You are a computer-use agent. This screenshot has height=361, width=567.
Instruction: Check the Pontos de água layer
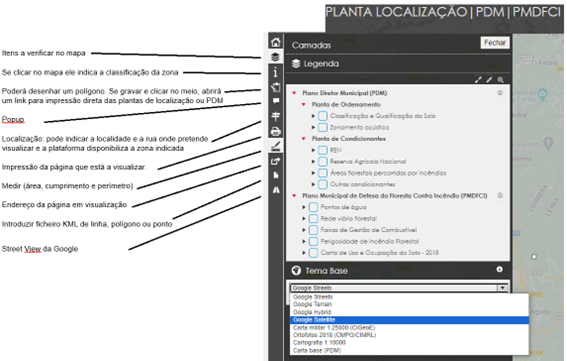tap(313, 207)
